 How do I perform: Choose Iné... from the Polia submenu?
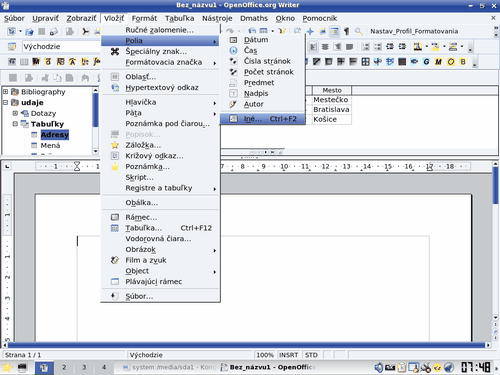pos(263,119)
